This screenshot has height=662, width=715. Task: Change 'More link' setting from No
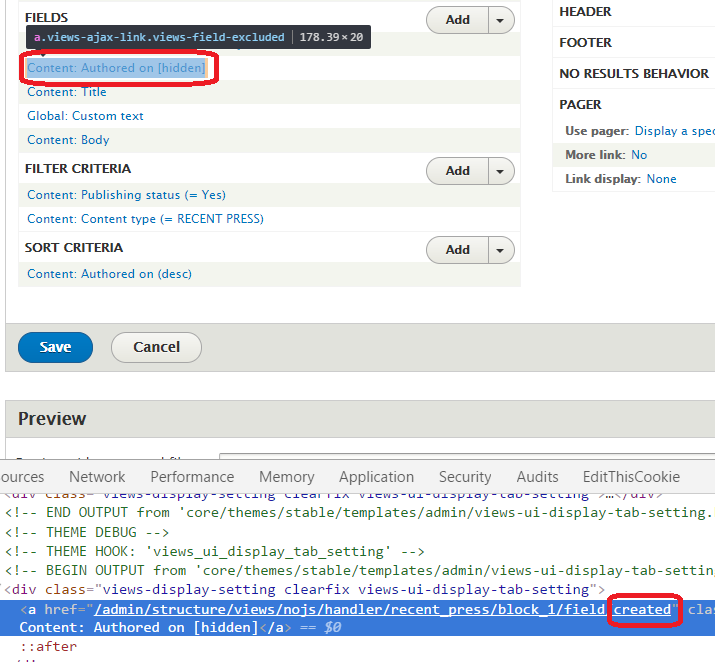[x=639, y=155]
